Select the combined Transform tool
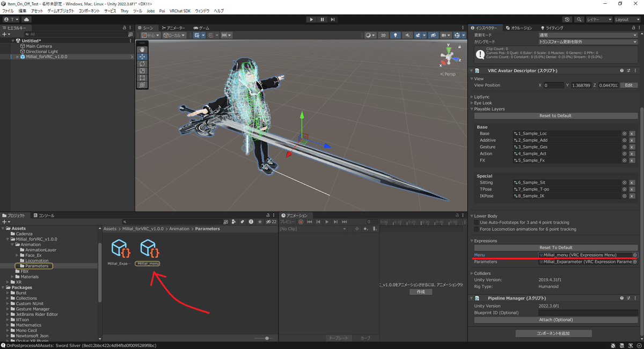644x349 pixels. click(x=142, y=85)
